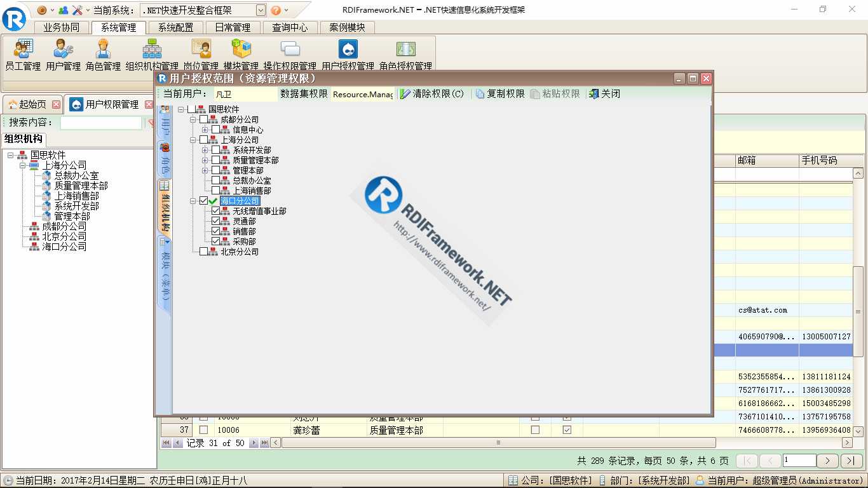Click the page number input box
The height and width of the screenshot is (488, 868).
click(x=799, y=461)
